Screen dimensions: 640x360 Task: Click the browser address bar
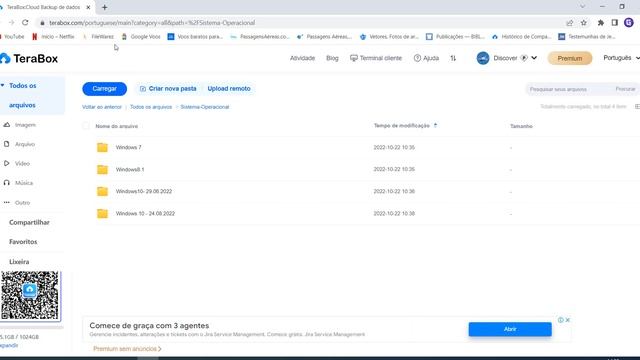coord(302,23)
